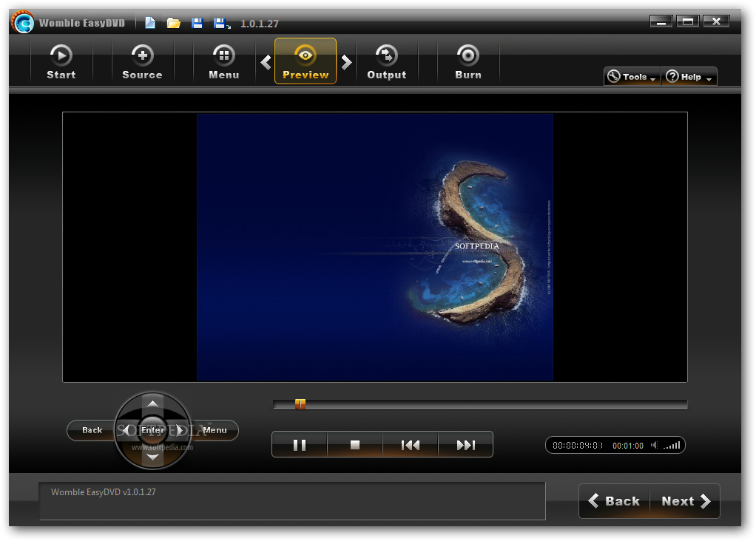Pause the preview playback
This screenshot has width=756, height=541.
click(x=300, y=445)
